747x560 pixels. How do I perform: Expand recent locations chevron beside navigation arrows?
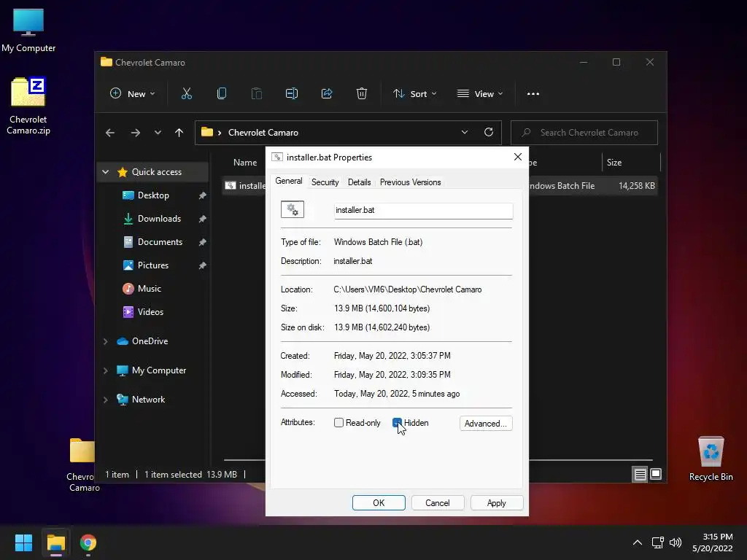[158, 133]
